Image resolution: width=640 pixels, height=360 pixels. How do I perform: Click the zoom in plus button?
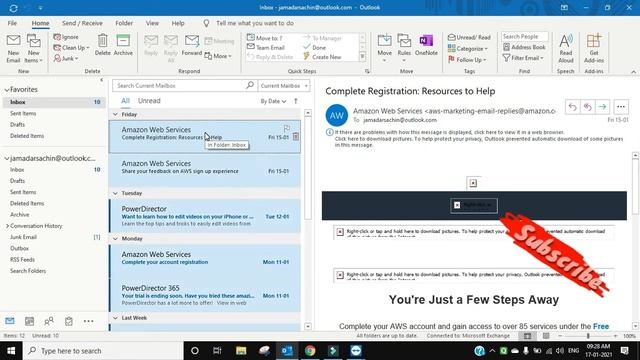(x=616, y=336)
